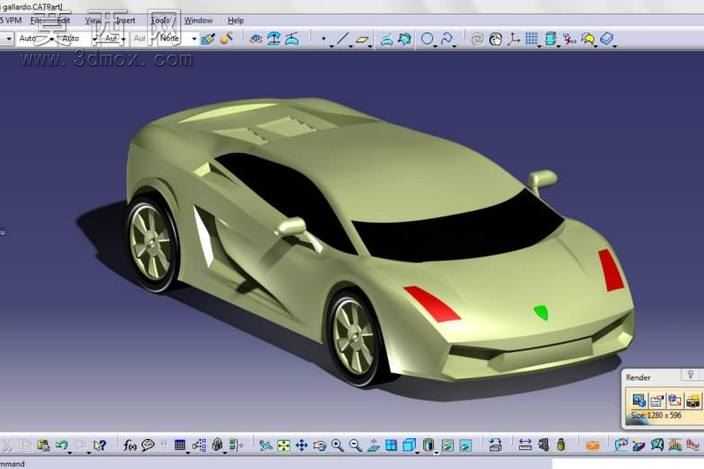Click the Multi-View window icon
The width and height of the screenshot is (704, 469).
tap(392, 445)
